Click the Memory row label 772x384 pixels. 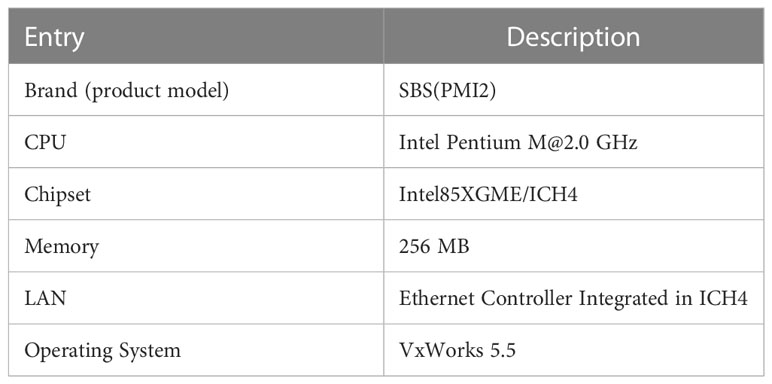[x=62, y=247]
